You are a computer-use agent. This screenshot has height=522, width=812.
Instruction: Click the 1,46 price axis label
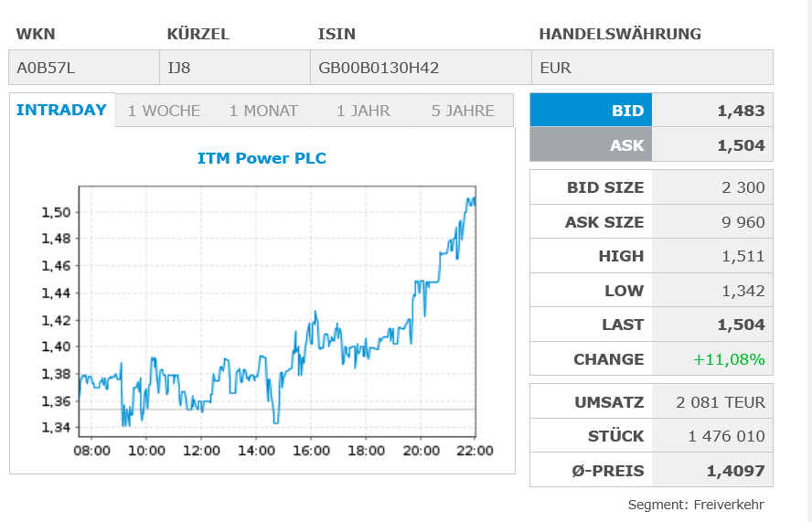[56, 266]
